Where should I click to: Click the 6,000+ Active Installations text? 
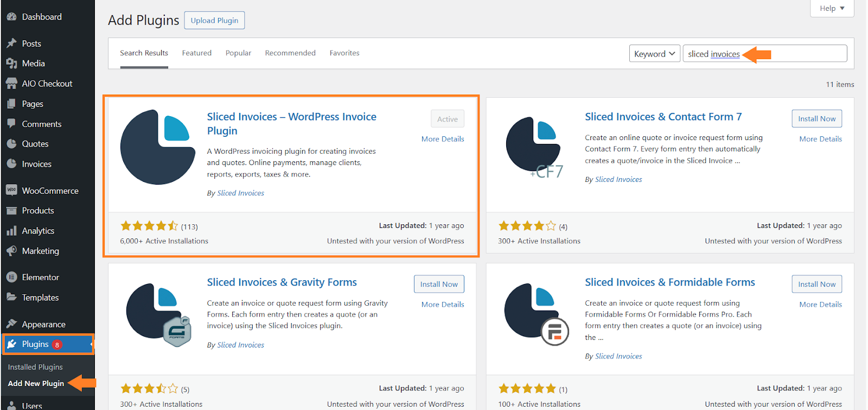164,241
